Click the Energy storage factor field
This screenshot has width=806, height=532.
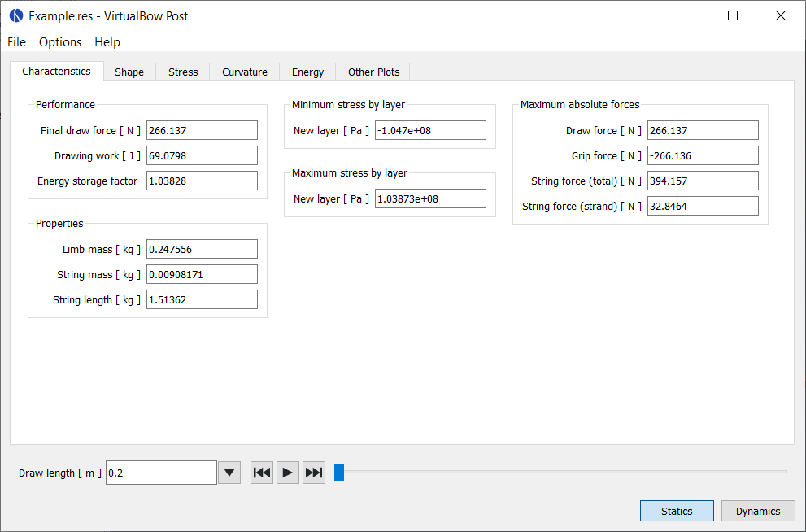coord(202,181)
